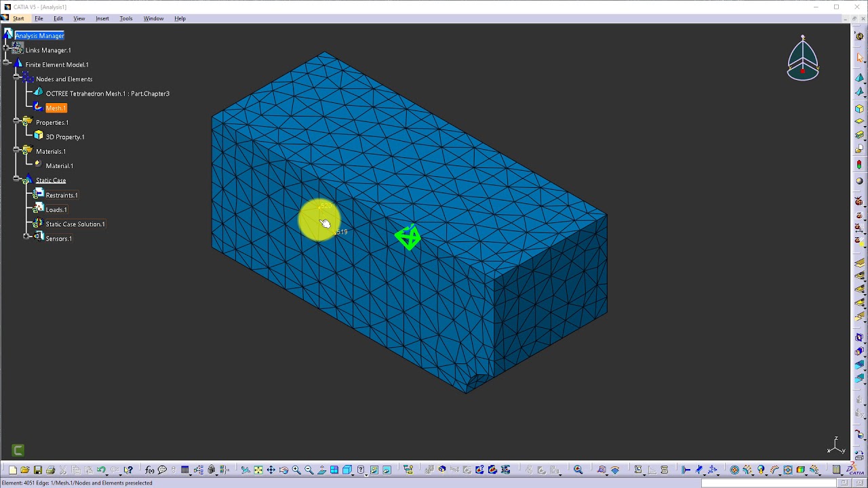Click the material sphere icon in right toolbar
868x488 pixels.
point(859,181)
